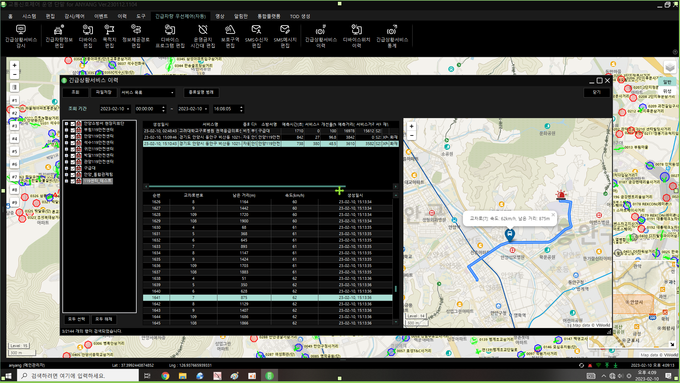Open the start date 2023-02-10 dropdown
The height and width of the screenshot is (383, 680).
pos(115,109)
